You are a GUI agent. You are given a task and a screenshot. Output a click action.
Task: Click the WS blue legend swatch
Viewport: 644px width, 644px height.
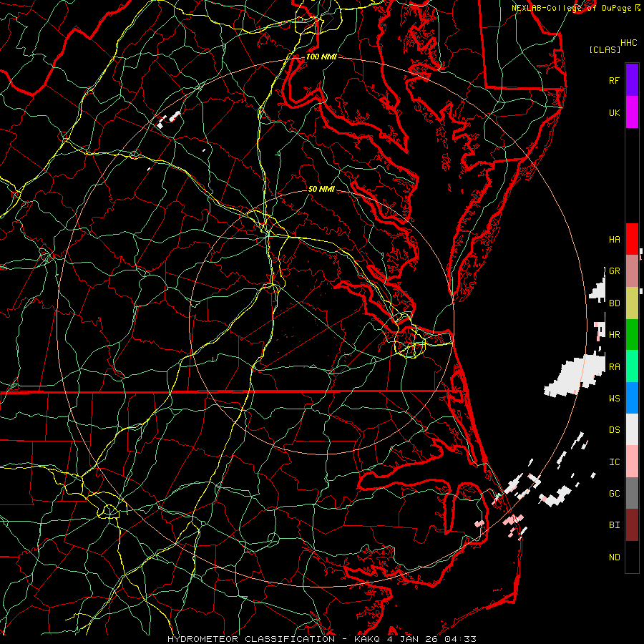632,398
